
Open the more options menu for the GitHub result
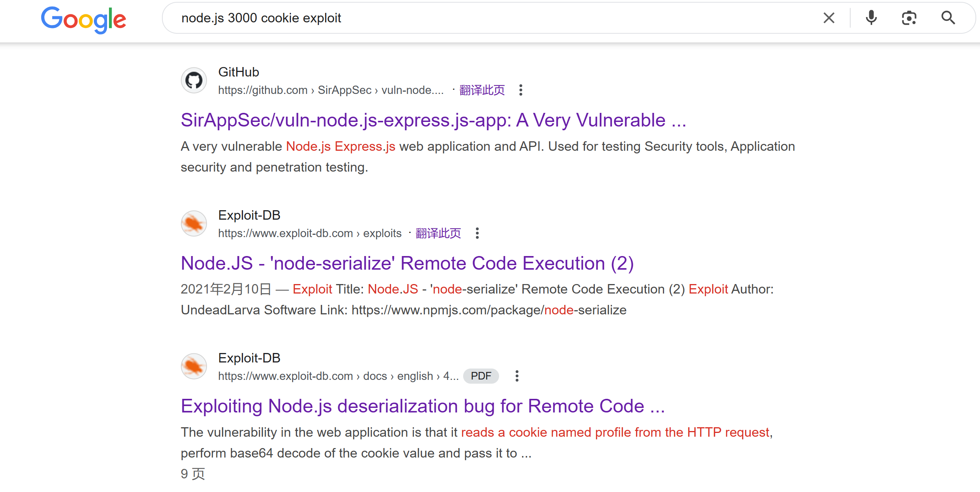click(520, 90)
